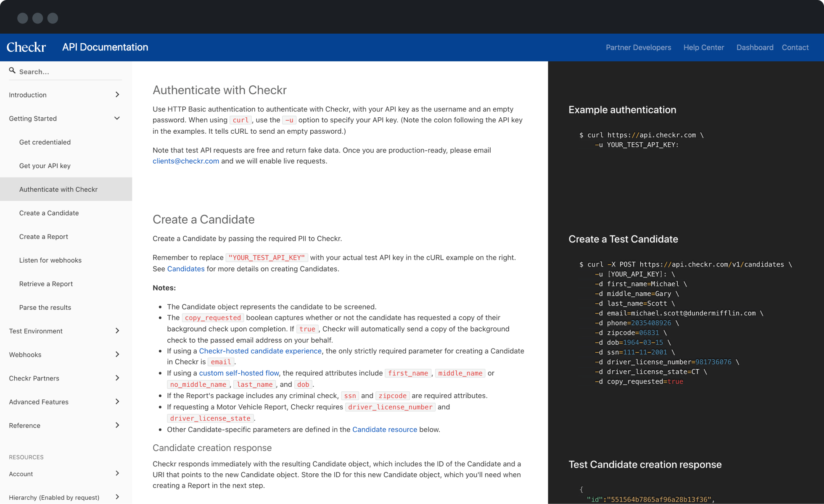Click the Candidate creation response heading
Viewport: 824px width, 504px height.
point(212,448)
